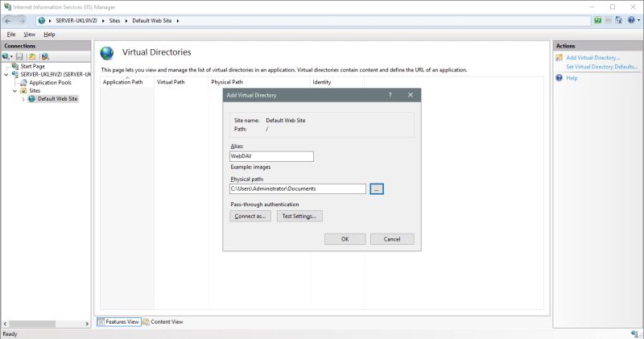Open dropdown arrow after Default Web Site breadcrumb

click(178, 21)
